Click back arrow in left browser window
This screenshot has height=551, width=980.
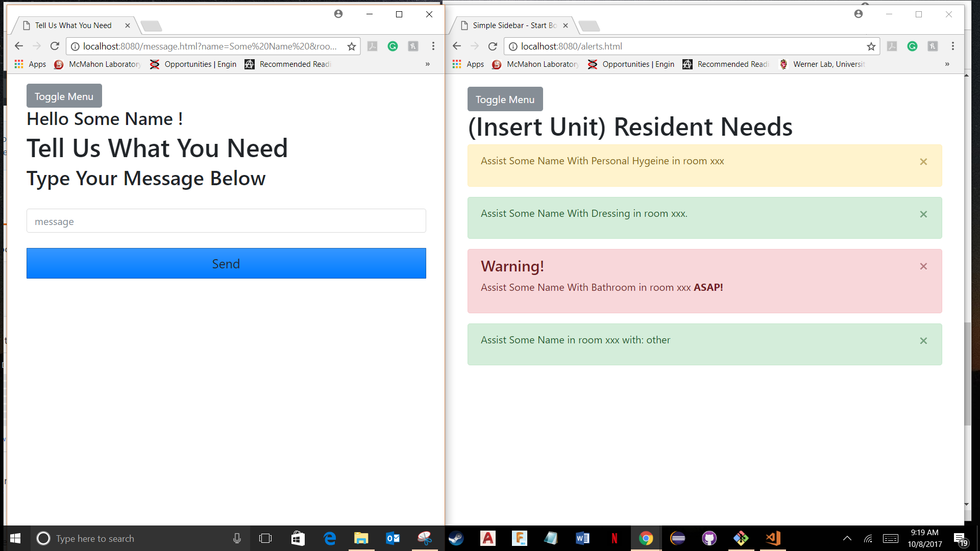click(19, 46)
